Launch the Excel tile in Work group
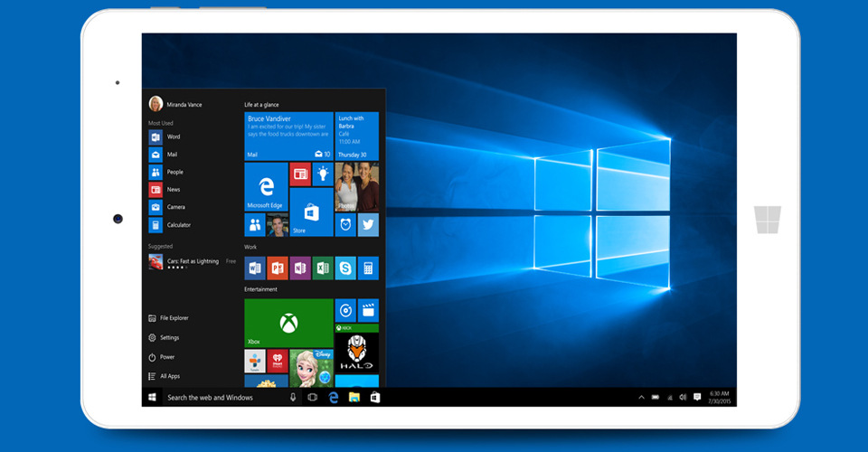 [323, 268]
